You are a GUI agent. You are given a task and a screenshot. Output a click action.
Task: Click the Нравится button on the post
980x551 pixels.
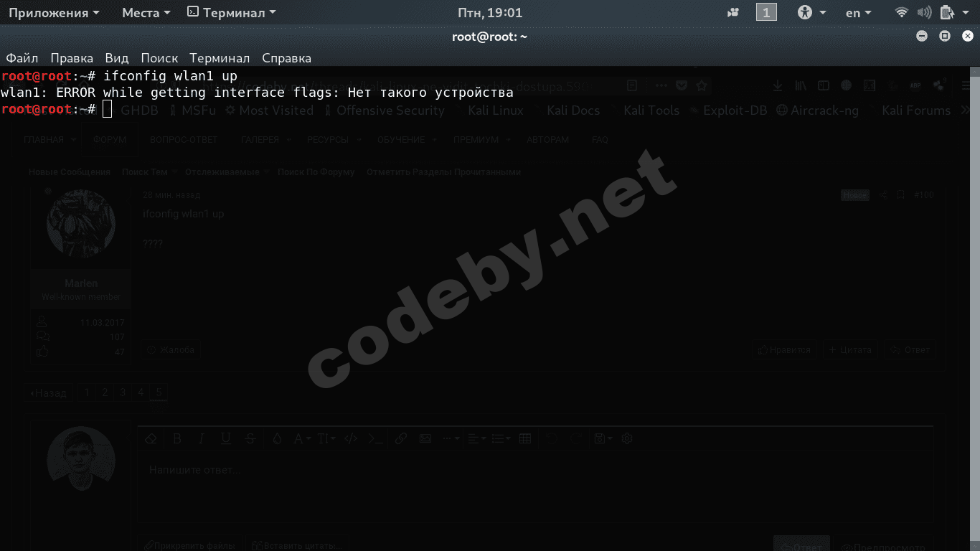point(784,350)
